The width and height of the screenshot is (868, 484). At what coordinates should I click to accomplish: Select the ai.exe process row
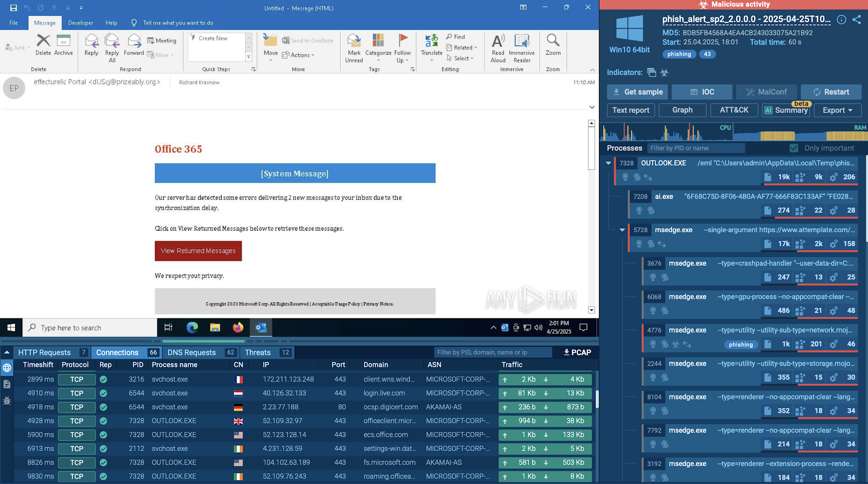coord(743,203)
